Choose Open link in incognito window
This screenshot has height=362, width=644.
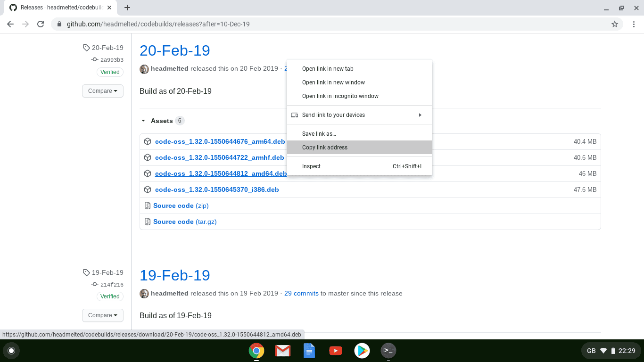point(360,96)
